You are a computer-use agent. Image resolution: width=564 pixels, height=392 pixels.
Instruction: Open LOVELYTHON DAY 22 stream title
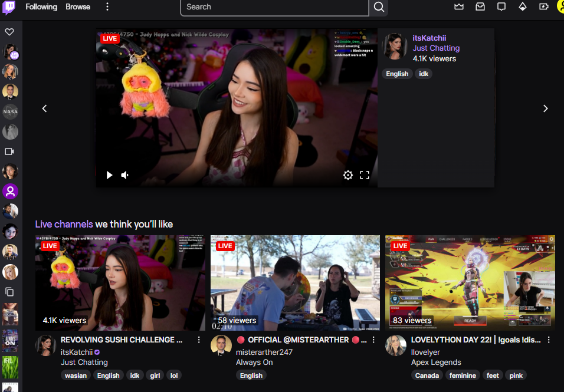[x=476, y=340]
